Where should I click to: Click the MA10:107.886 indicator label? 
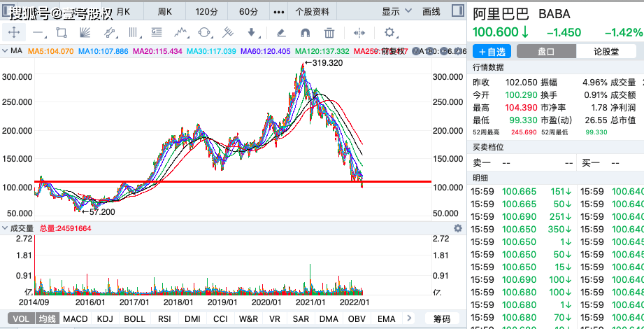[103, 51]
